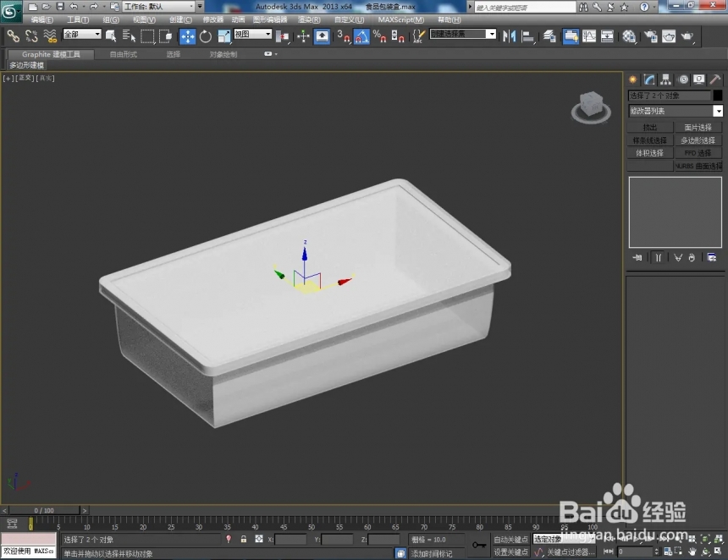Switch to the 自由形式 ribbon tab
Screen dimensions: 728x560
(x=124, y=54)
